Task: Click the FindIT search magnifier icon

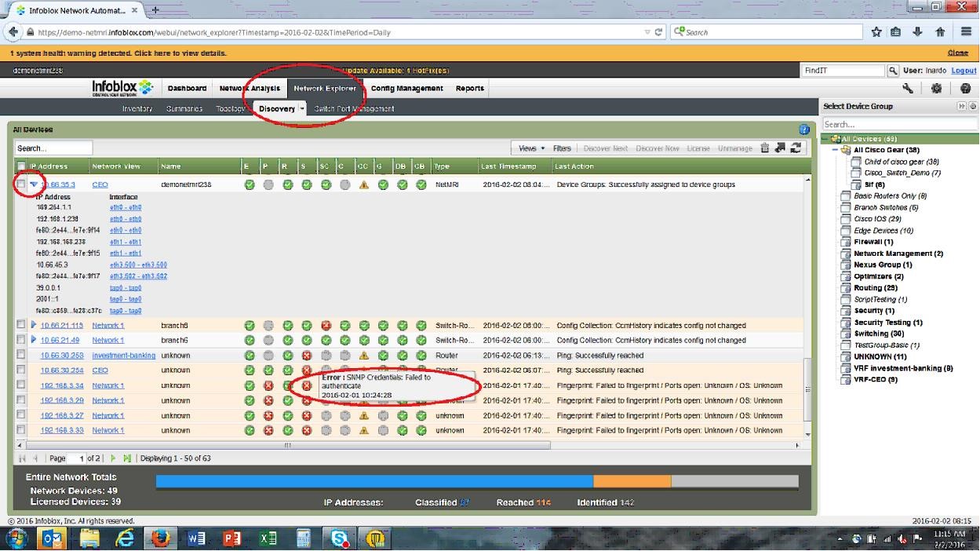Action: (x=894, y=70)
